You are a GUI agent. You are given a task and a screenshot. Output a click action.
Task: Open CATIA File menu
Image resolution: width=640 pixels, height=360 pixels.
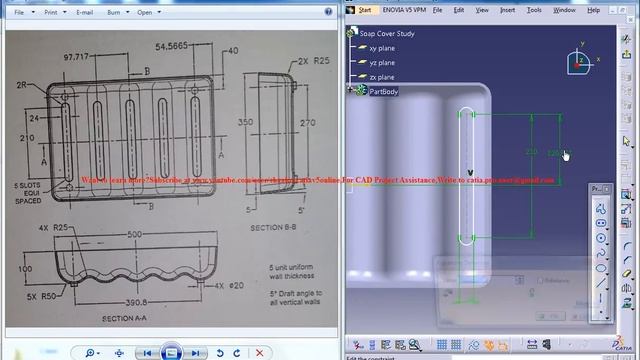pyautogui.click(x=438, y=10)
